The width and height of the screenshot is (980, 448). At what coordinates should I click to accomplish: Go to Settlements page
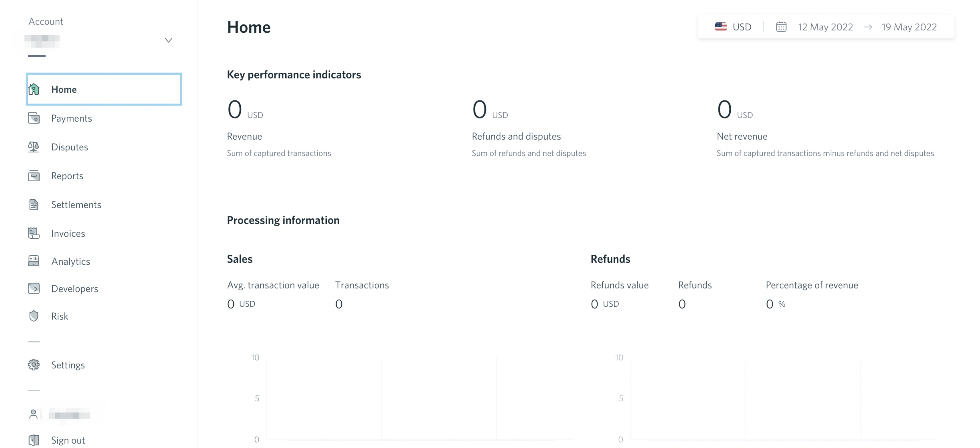click(x=76, y=205)
